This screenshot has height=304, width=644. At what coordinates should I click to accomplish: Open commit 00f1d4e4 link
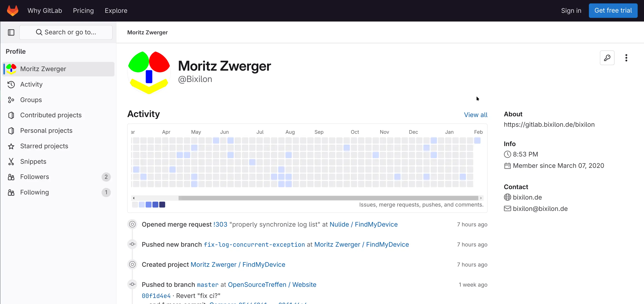pyautogui.click(x=156, y=296)
